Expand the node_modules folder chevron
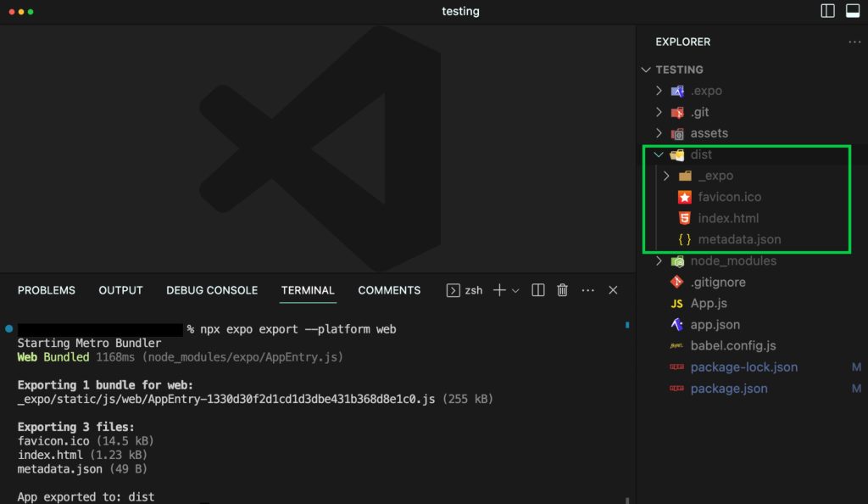The width and height of the screenshot is (868, 504). [x=659, y=260]
